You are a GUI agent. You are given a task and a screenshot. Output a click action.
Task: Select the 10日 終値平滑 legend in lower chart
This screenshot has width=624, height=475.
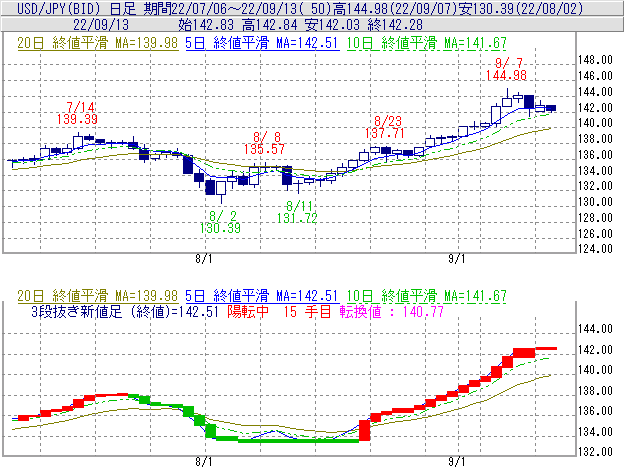pos(426,296)
